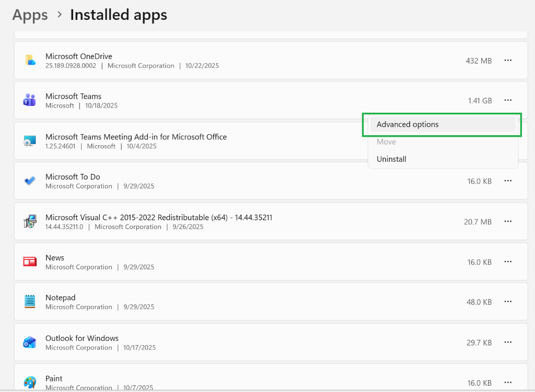Open more options for Notepad
535x392 pixels.
[x=508, y=301]
